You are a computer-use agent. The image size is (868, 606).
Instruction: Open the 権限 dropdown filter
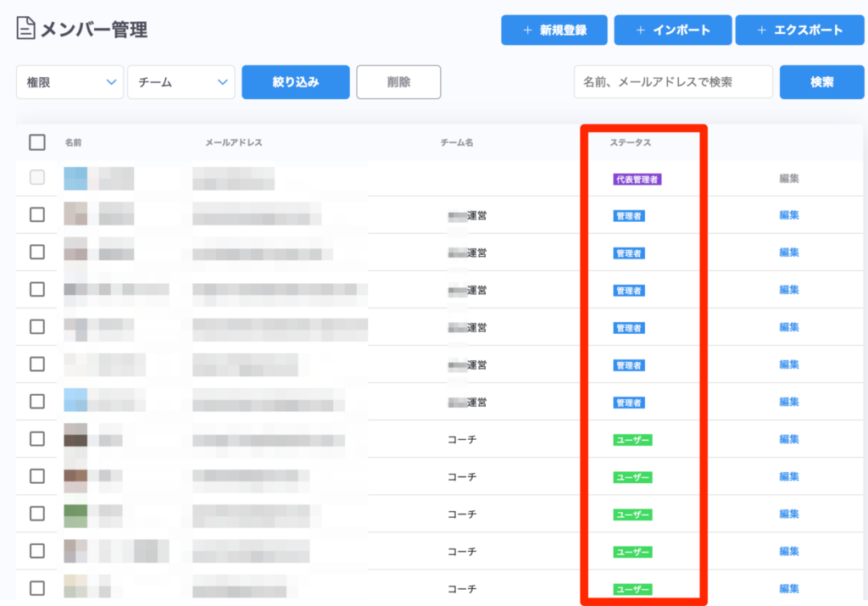pyautogui.click(x=70, y=82)
